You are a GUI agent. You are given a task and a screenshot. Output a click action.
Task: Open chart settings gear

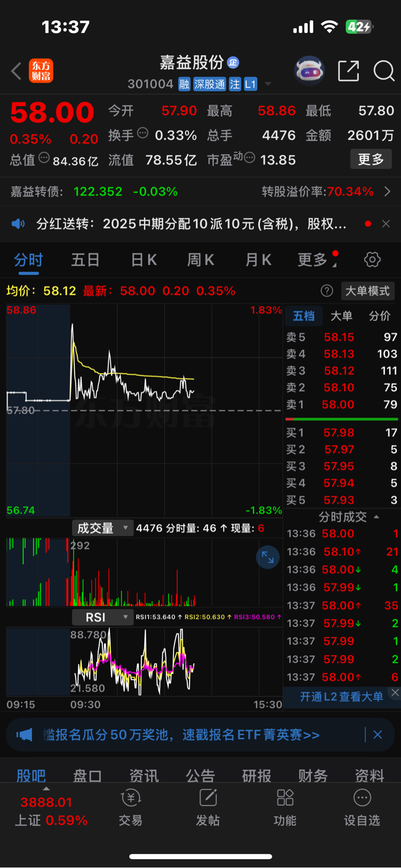[x=372, y=259]
